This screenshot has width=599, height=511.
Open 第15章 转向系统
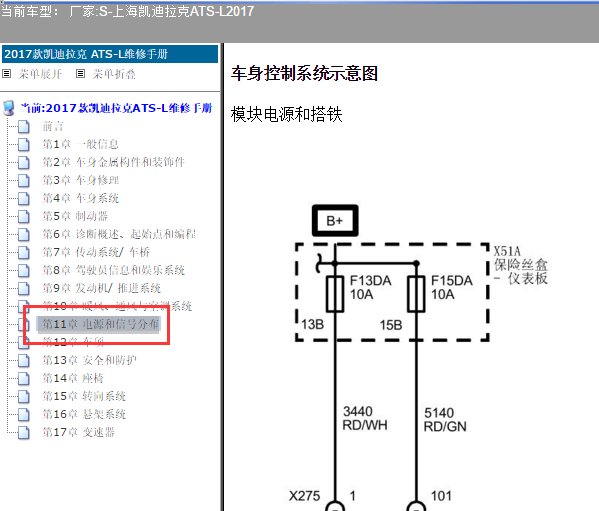pyautogui.click(x=84, y=396)
